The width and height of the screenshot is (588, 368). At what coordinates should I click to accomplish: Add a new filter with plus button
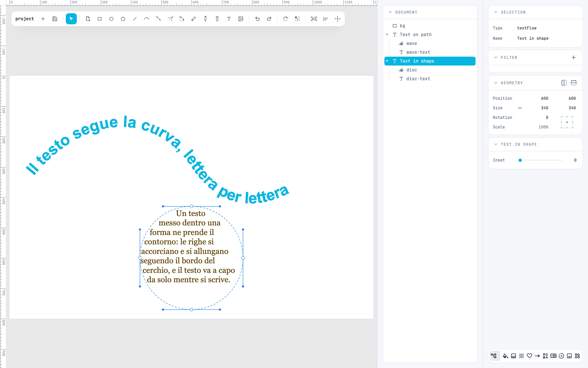pos(574,57)
